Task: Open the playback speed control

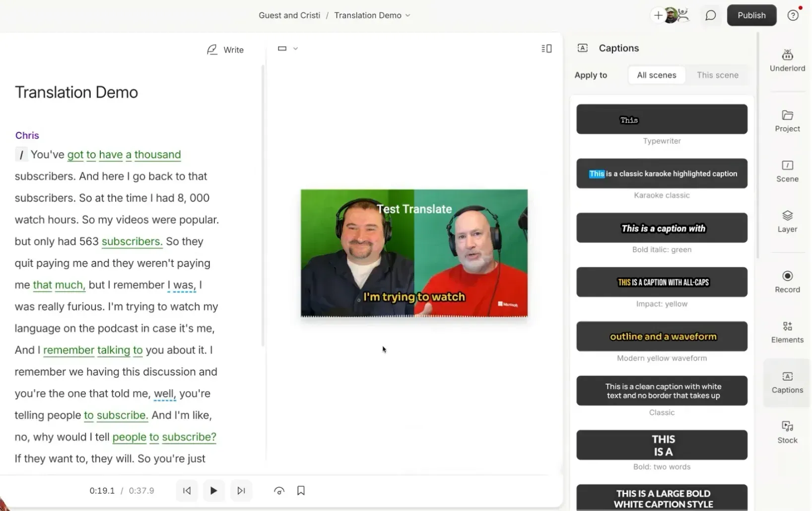Action: (x=279, y=490)
